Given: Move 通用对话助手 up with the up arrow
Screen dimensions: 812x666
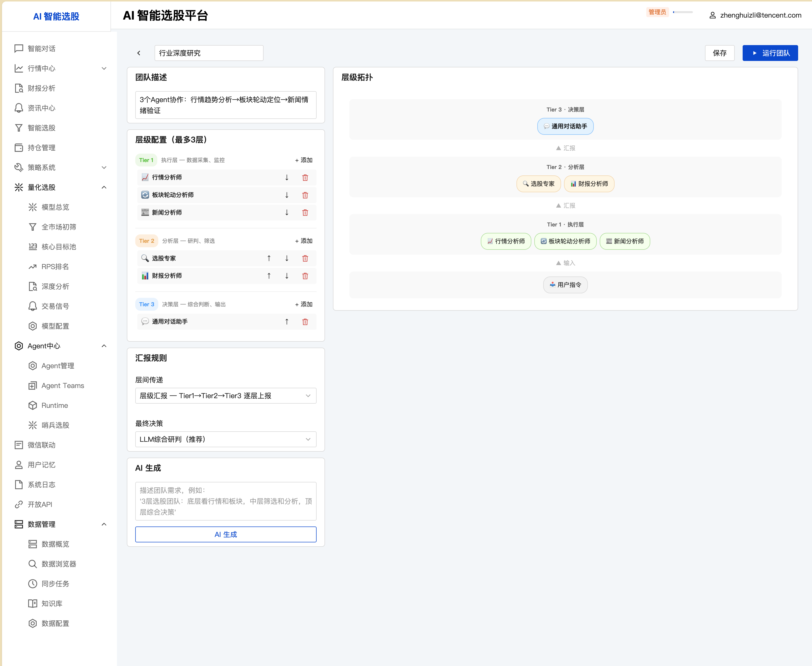Looking at the screenshot, I should tap(287, 322).
